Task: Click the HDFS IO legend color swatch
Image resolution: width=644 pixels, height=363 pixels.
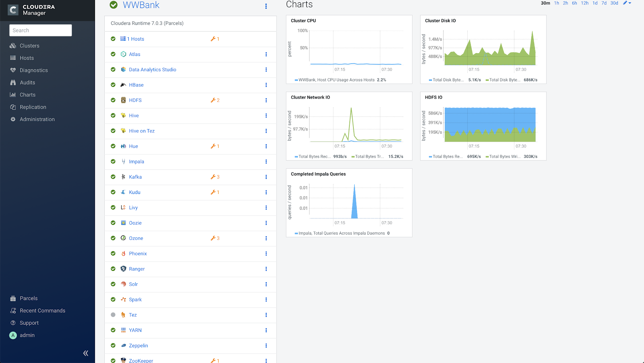Action: tap(430, 157)
